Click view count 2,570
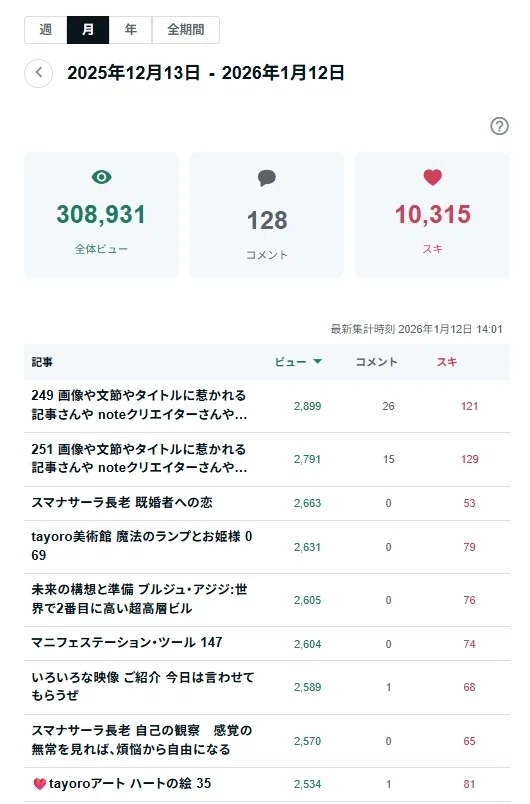The height and width of the screenshot is (804, 530). click(308, 741)
